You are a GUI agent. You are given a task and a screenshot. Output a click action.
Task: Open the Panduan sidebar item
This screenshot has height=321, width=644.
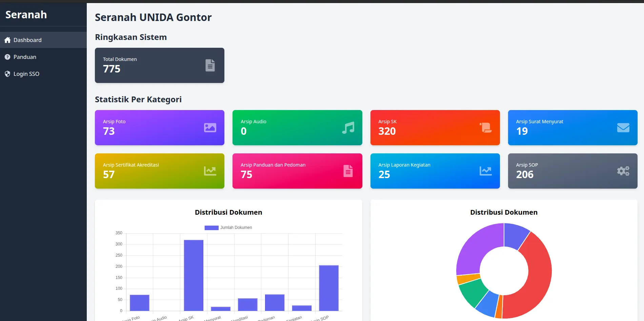coord(25,57)
